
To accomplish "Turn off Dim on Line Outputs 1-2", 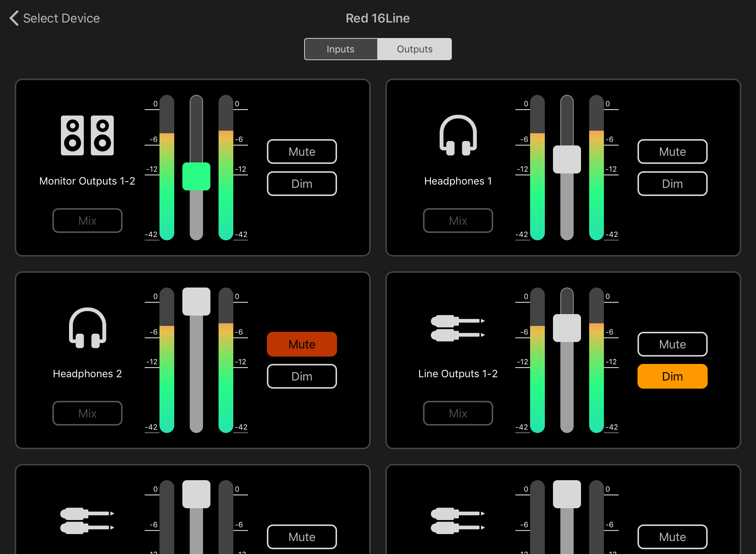I will 673,376.
